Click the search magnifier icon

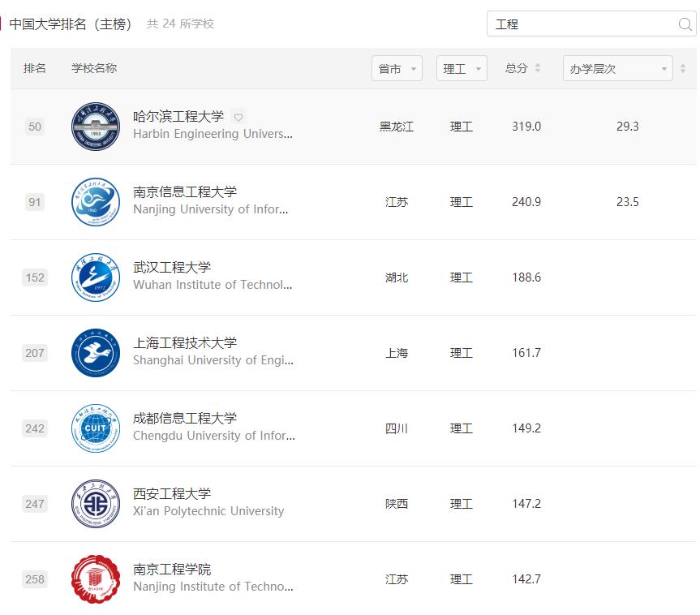click(x=685, y=24)
